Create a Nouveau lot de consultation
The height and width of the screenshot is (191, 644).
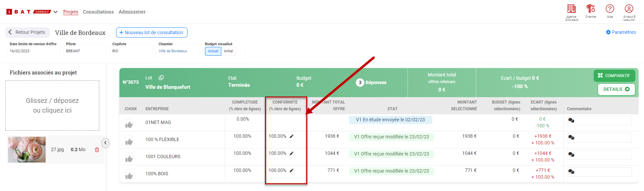click(x=152, y=33)
